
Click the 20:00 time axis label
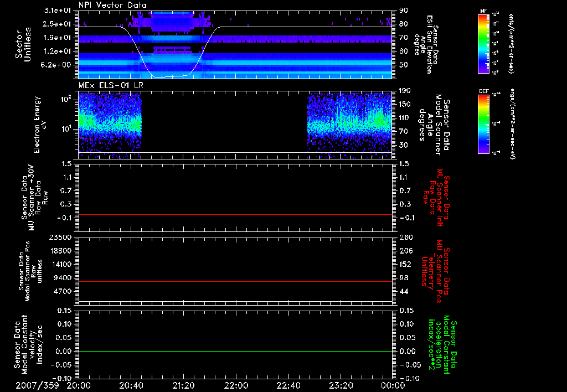79,385
